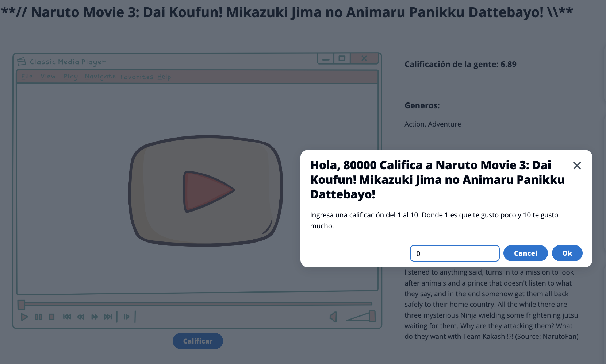This screenshot has height=364, width=606.
Task: Click the Classic Media Player clapperboard icon
Action: coord(22,61)
